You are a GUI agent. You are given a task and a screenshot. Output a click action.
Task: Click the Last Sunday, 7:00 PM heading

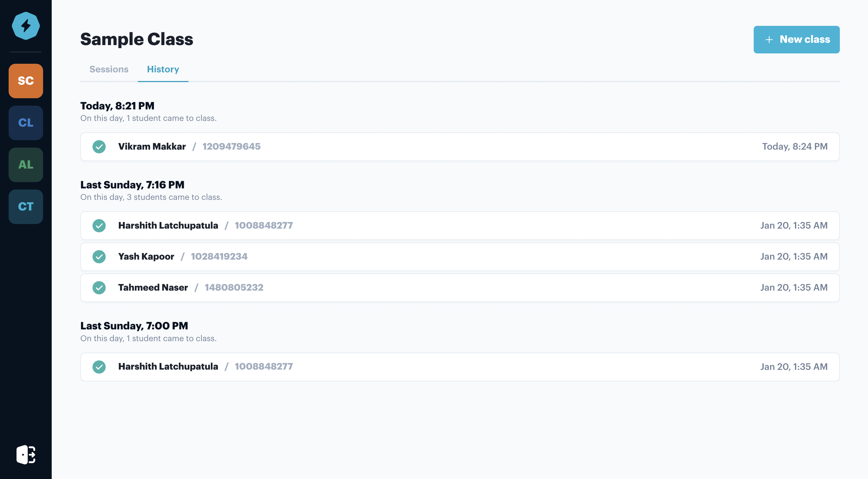click(134, 326)
